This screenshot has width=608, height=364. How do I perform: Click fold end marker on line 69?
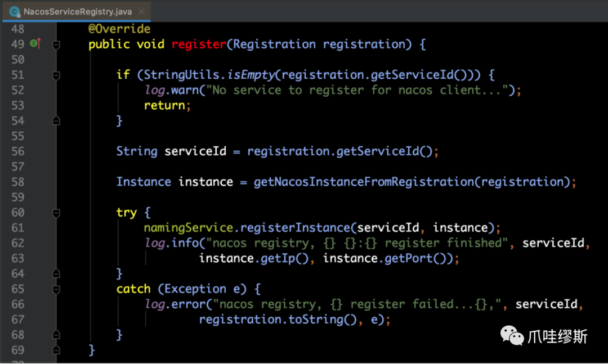click(x=56, y=350)
